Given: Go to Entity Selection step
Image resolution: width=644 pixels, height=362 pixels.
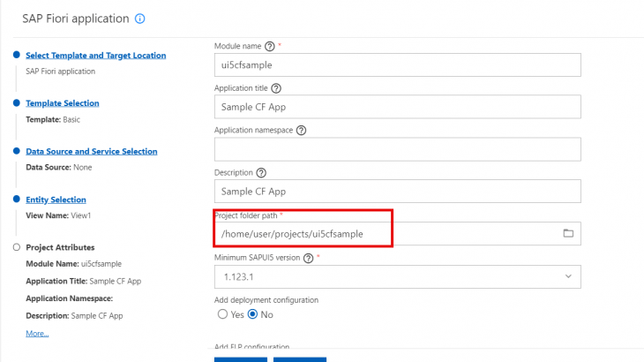Looking at the screenshot, I should click(x=56, y=200).
